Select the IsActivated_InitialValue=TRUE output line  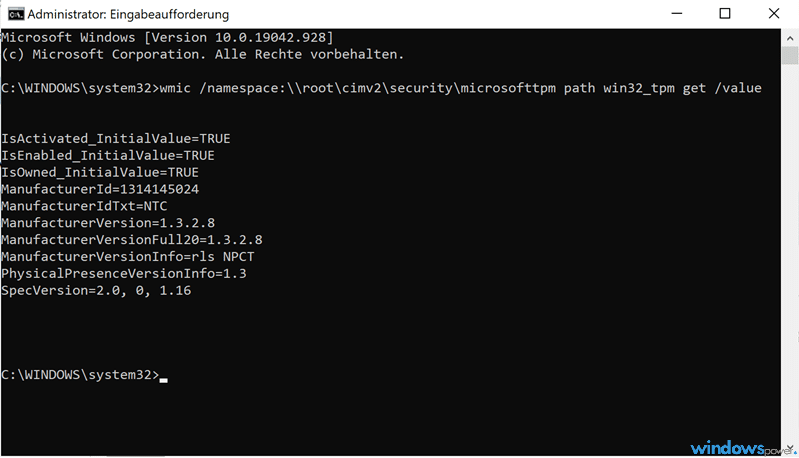(116, 139)
